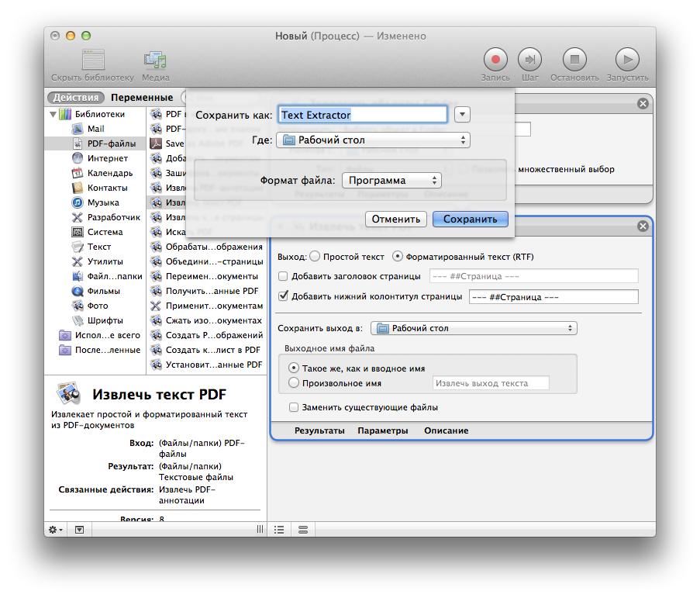
Task: Open the Где location dropdown
Action: tap(374, 140)
